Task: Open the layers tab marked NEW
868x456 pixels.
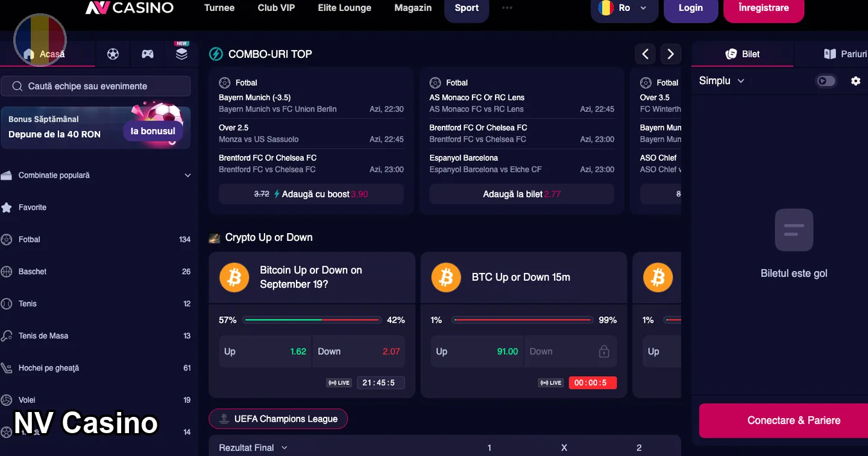Action: click(181, 53)
